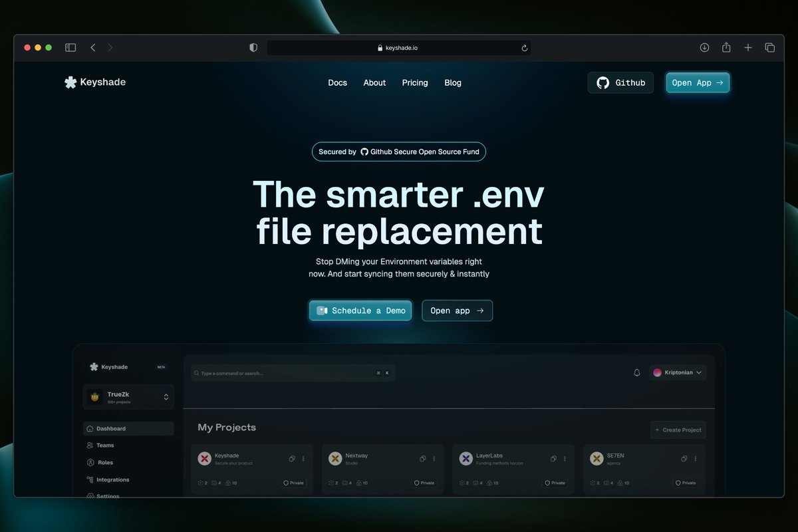Open three-dot menu on the Nextway card
The height and width of the screenshot is (532, 798).
435,459
